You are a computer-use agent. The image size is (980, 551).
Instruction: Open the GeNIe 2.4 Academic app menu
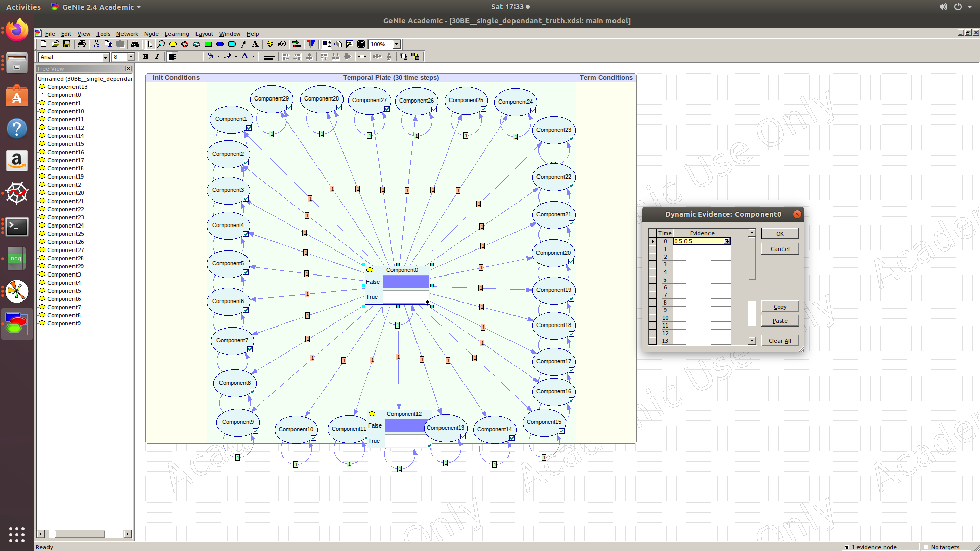tap(96, 7)
